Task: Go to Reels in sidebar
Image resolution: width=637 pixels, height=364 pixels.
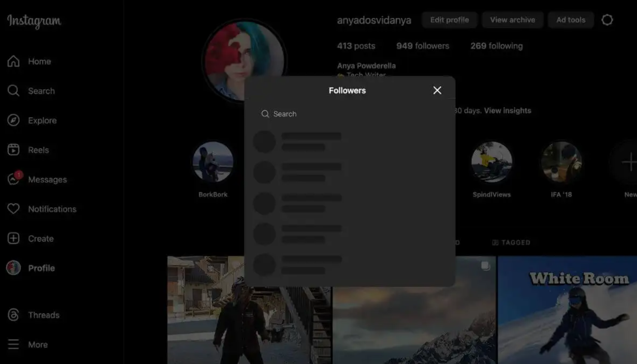Action: click(13, 150)
